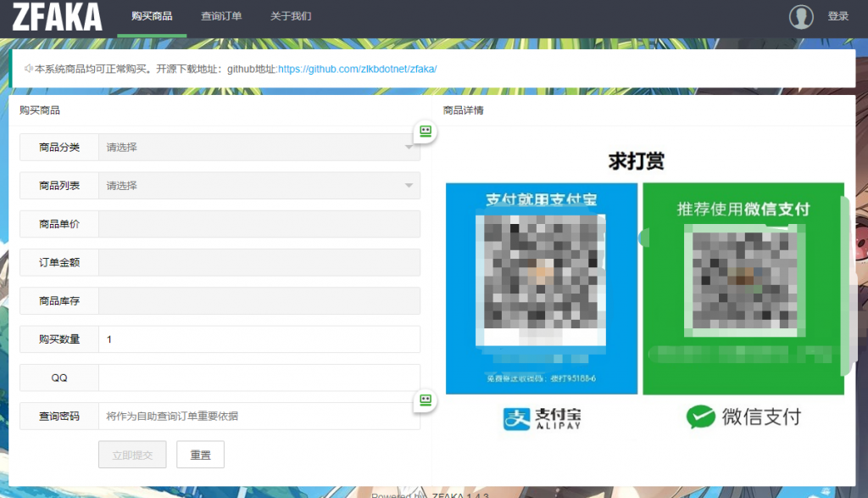Open the 商品分类 dropdown

pos(259,148)
